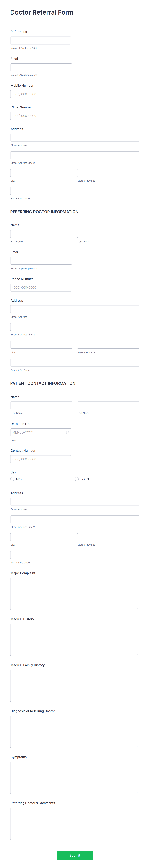
Task: Click the patient's First Name field
Action: tap(41, 405)
